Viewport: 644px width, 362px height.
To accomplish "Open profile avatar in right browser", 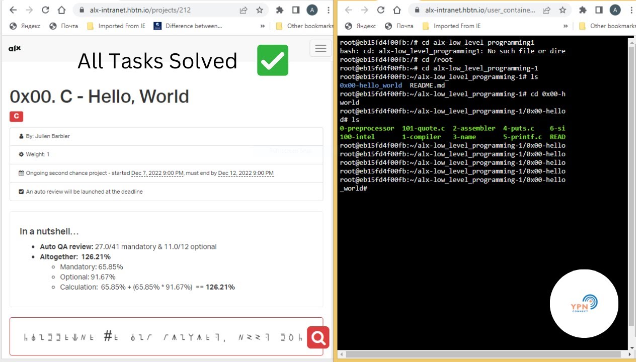I will pyautogui.click(x=615, y=10).
